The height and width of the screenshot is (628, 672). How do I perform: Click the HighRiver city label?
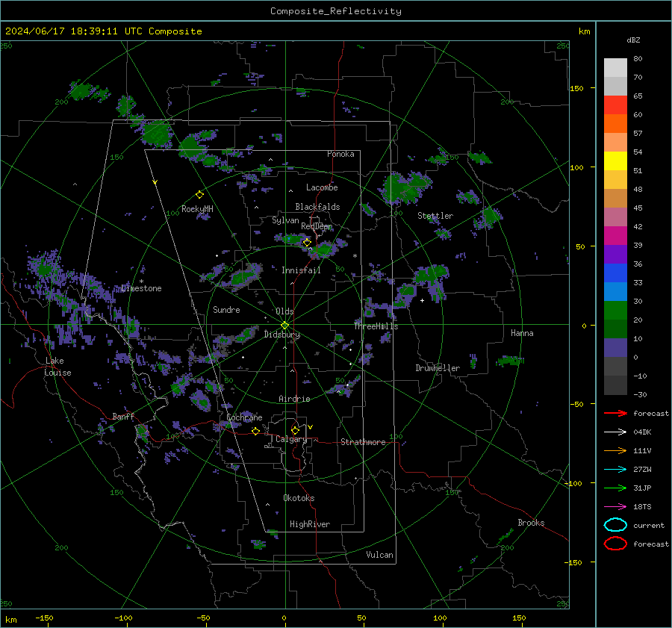(x=310, y=524)
